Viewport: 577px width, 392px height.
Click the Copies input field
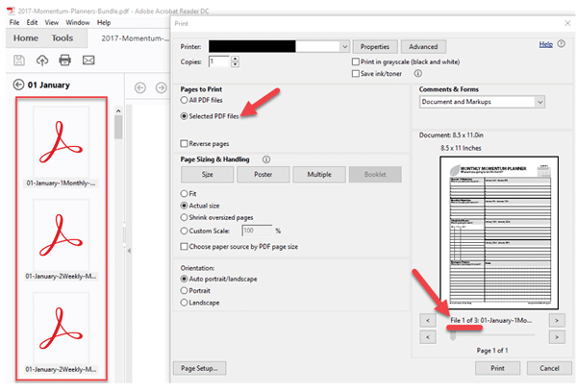click(x=219, y=61)
